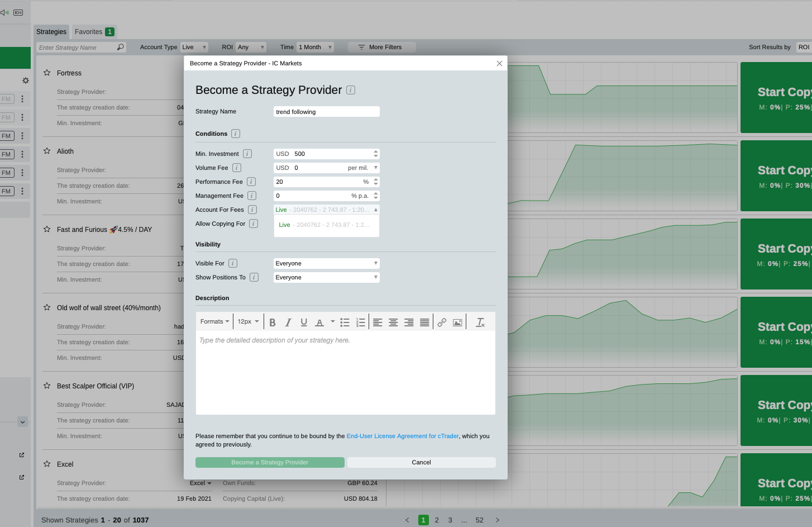Center align the description text
Screen dimensions: 812x527
tap(393, 322)
